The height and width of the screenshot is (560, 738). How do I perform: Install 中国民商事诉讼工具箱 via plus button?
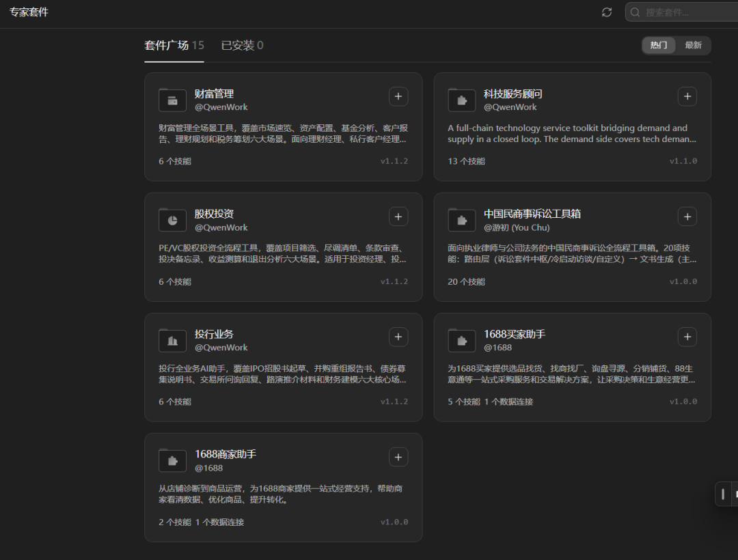687,216
